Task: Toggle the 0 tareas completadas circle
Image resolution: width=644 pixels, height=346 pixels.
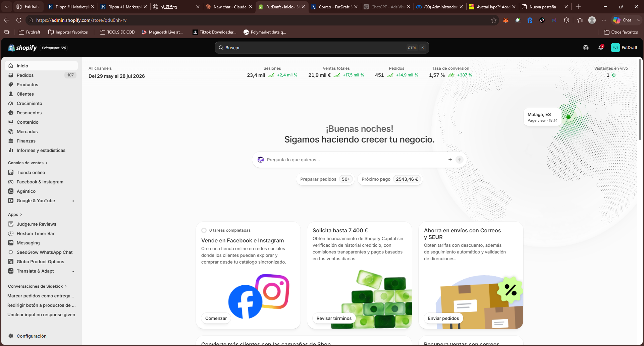Action: 204,230
